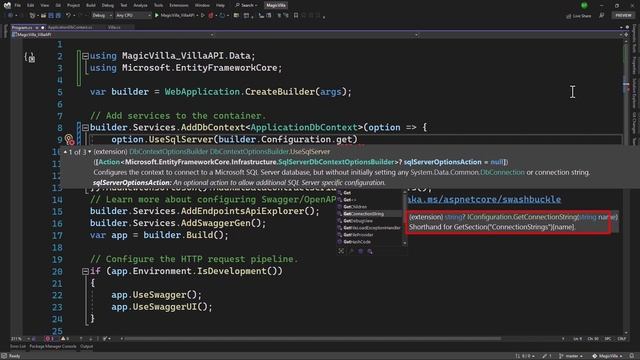Click the master branch in status bar
The width and height of the screenshot is (640, 360).
(571, 356)
